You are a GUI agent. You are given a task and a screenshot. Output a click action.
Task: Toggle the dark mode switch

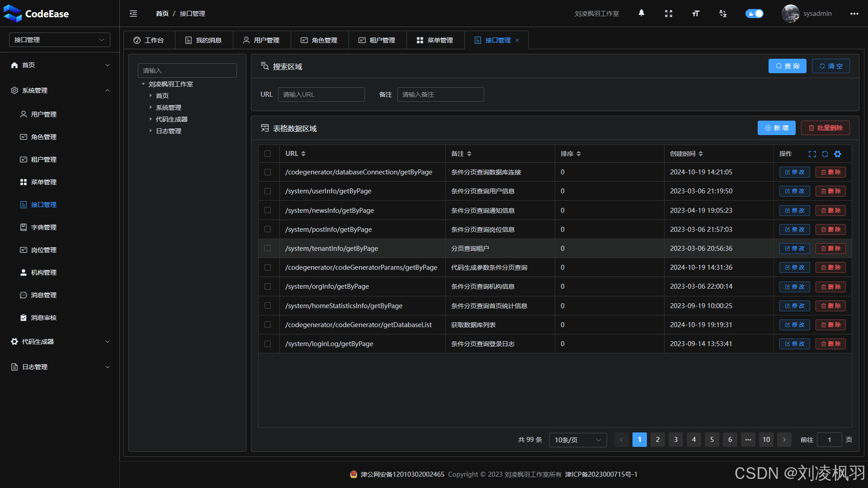[754, 14]
